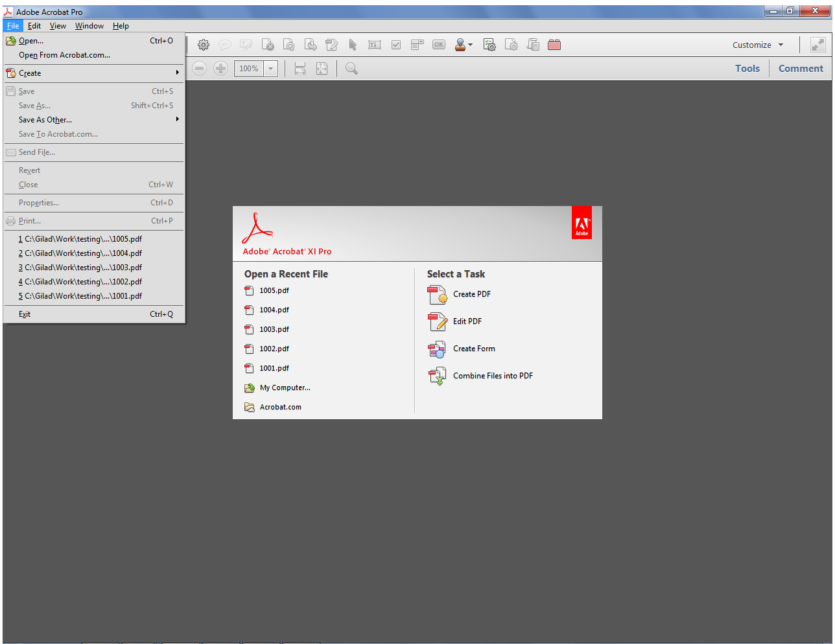Open the red tool chest icon
Image resolution: width=835 pixels, height=644 pixels.
click(554, 45)
